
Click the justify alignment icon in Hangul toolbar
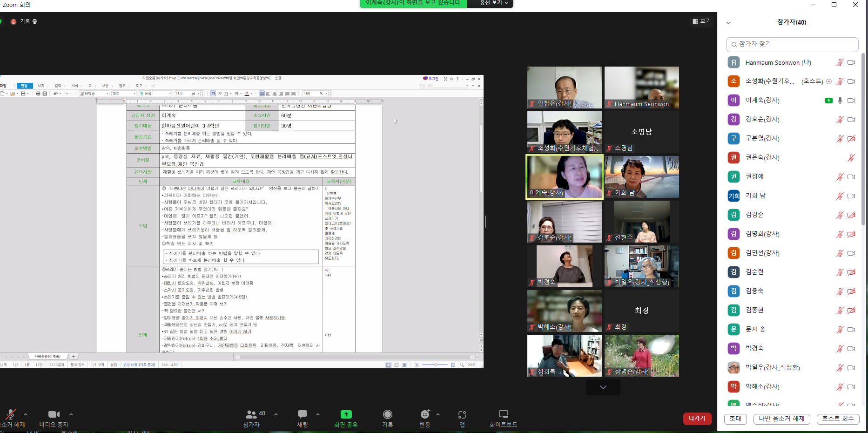coord(262,94)
